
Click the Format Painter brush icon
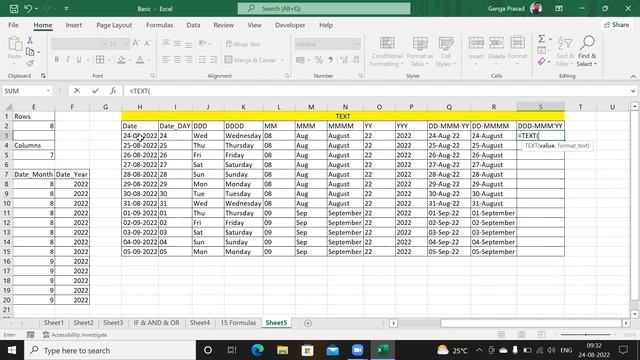tap(30, 63)
